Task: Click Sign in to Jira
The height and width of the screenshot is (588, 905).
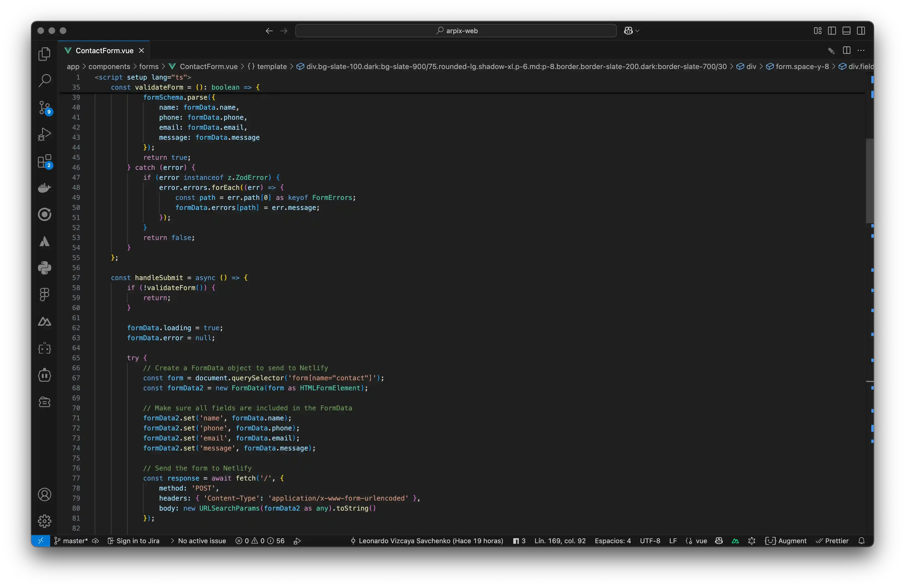Action: pos(133,541)
